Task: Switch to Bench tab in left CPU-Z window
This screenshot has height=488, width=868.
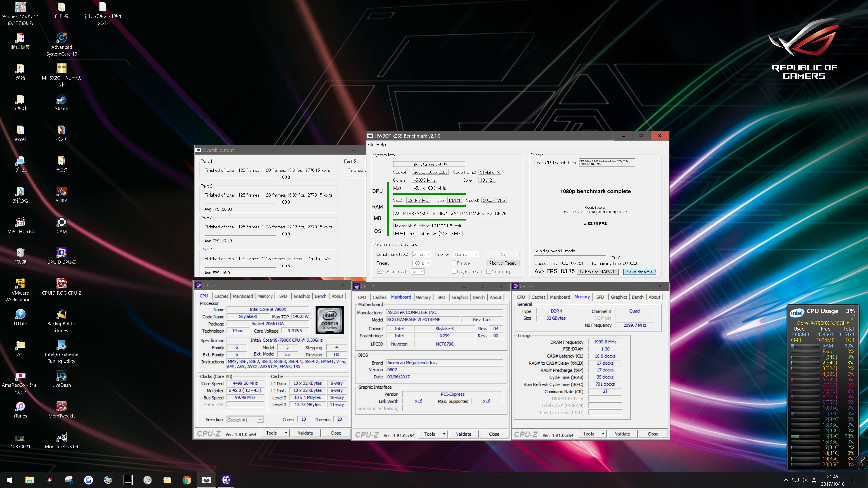Action: tap(321, 296)
